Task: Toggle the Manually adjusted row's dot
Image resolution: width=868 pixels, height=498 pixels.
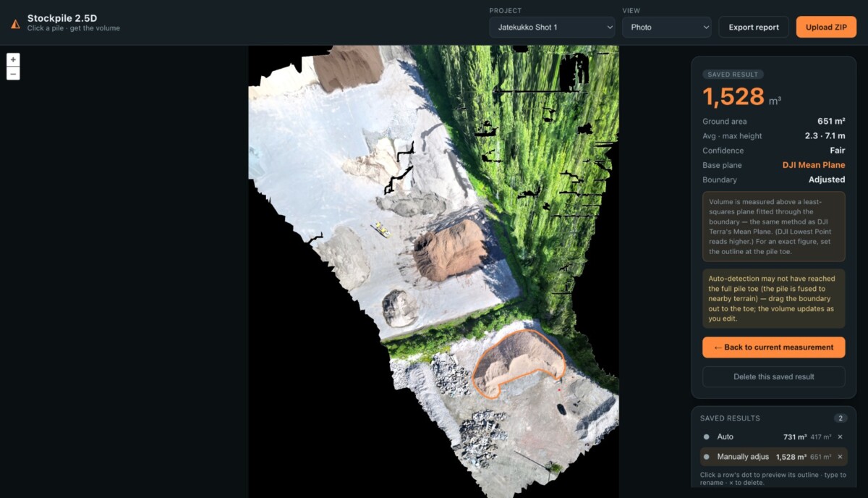Action: (706, 457)
